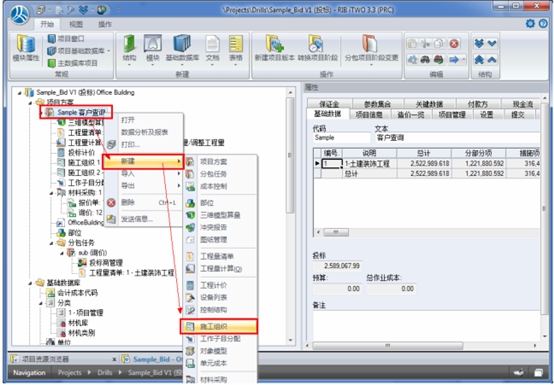This screenshot has width=554, height=385.
Task: Click the single chevron down expand icon
Action: point(492,43)
